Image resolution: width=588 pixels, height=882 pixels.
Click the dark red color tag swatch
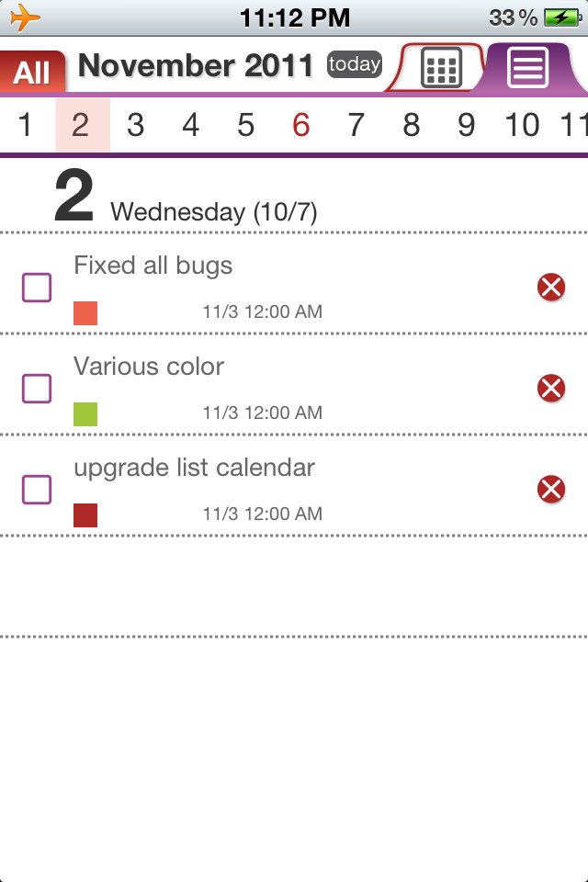coord(85,515)
